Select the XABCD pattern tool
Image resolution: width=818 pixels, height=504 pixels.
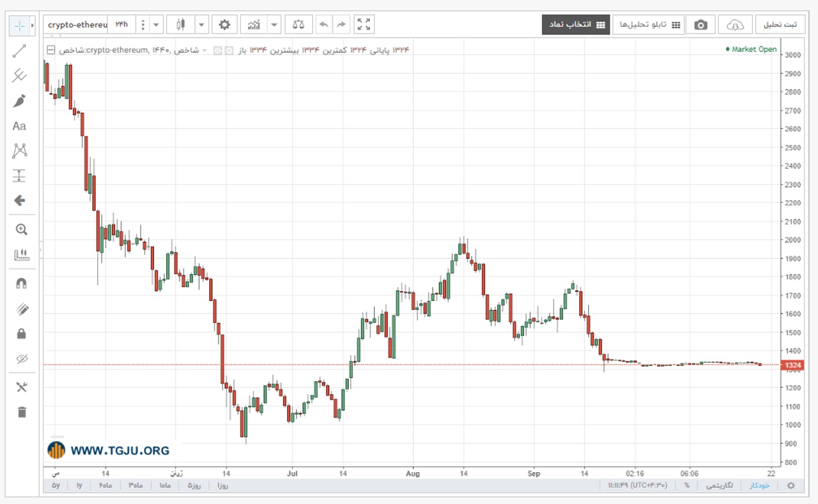coord(20,151)
